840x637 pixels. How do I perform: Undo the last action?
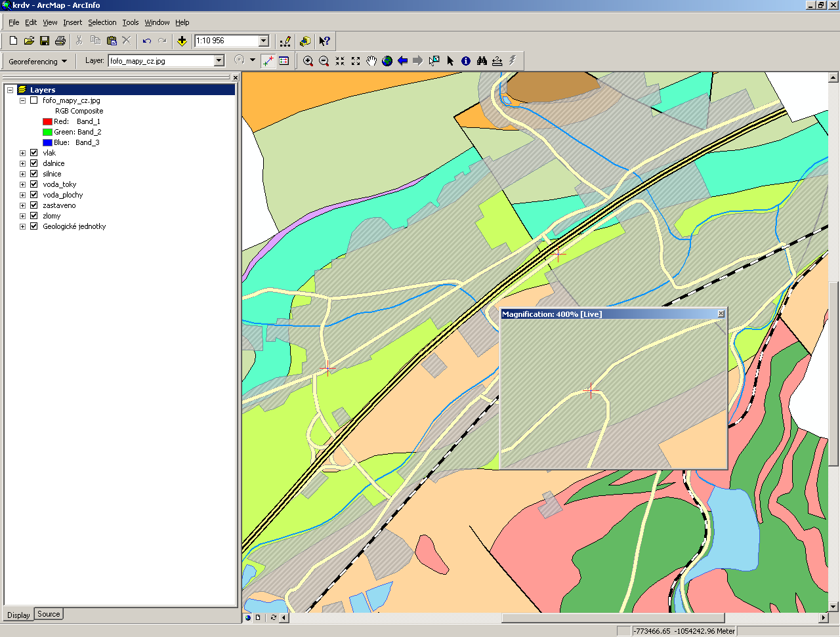146,41
